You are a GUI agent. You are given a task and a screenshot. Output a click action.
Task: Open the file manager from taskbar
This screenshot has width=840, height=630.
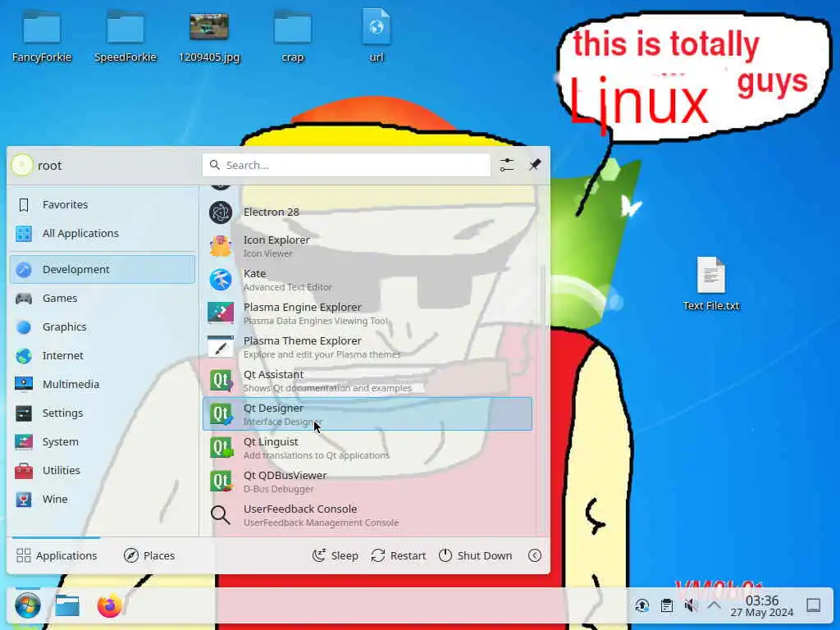pyautogui.click(x=67, y=606)
